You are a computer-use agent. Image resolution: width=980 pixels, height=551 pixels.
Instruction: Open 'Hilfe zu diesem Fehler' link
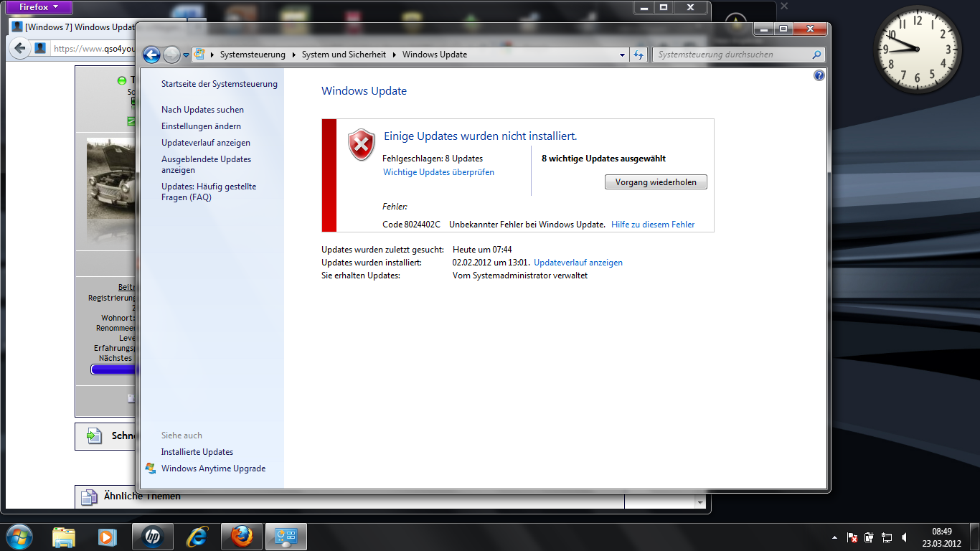pos(653,225)
